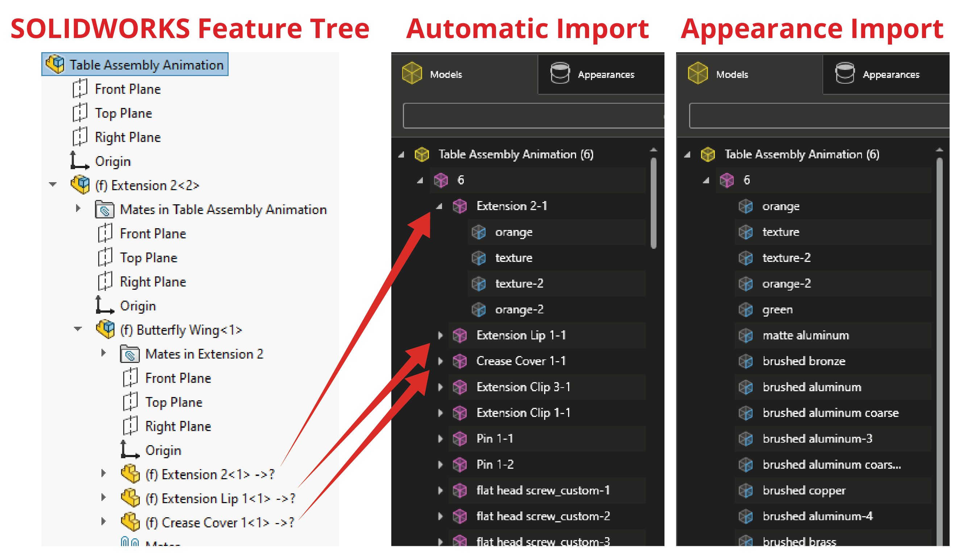Click the Pin 1-1 model icon
The image size is (967, 560).
(x=460, y=438)
